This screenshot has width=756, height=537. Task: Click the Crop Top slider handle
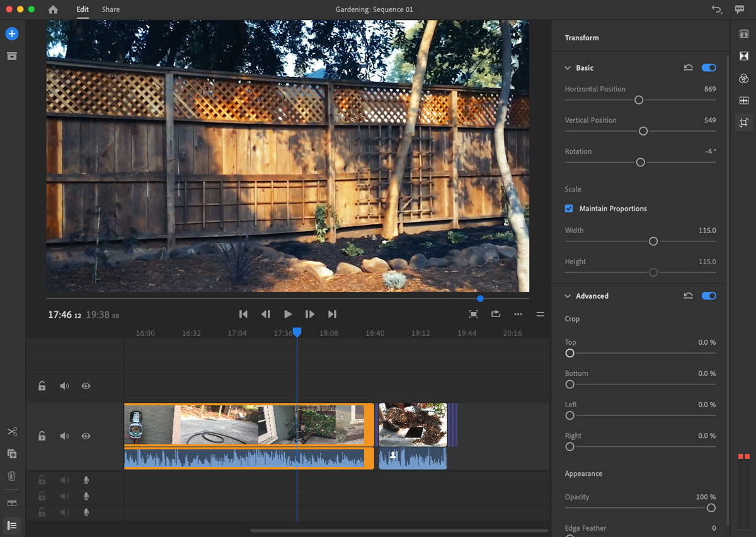570,354
